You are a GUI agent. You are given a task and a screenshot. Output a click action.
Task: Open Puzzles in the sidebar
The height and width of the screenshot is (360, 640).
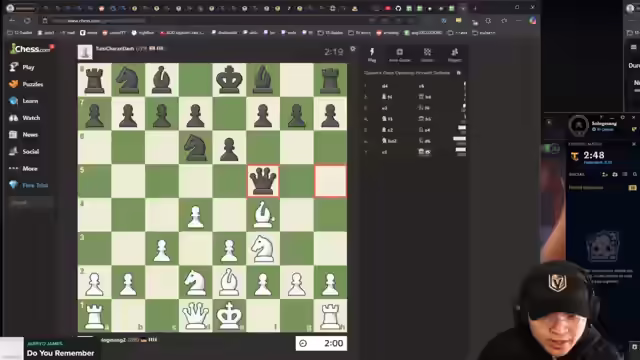[26, 84]
